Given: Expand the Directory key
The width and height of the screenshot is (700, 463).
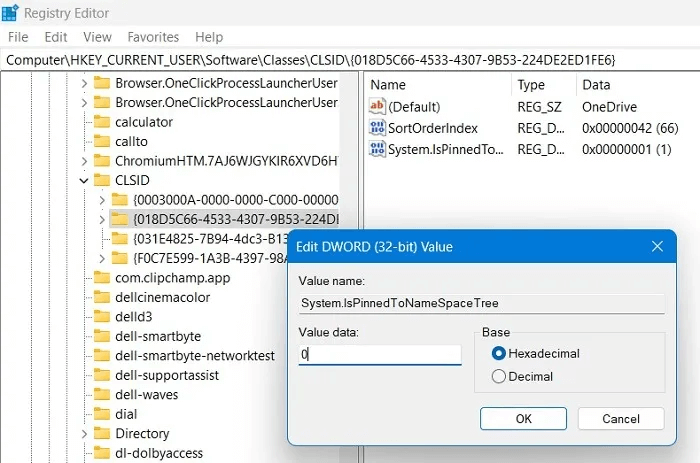Looking at the screenshot, I should click(x=84, y=434).
